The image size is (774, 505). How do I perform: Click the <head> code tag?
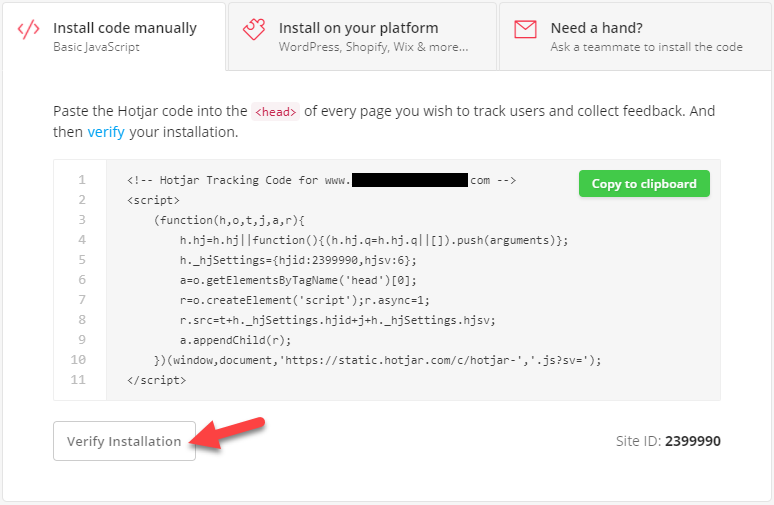point(275,112)
